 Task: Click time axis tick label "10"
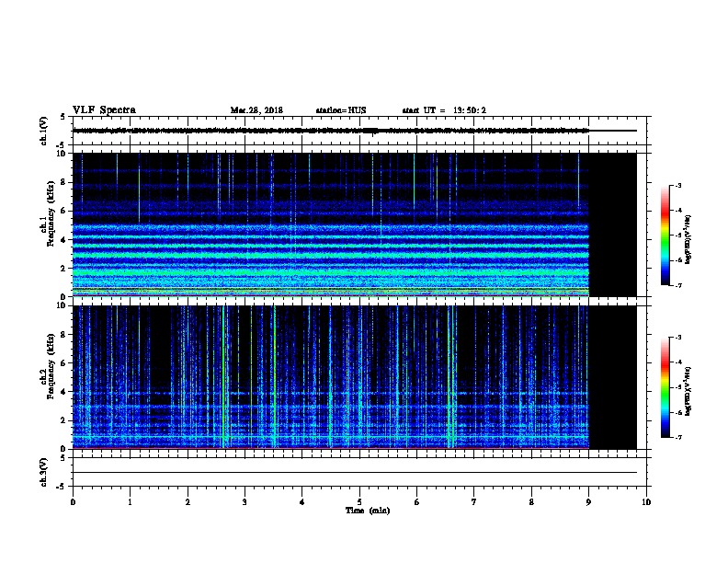point(646,502)
